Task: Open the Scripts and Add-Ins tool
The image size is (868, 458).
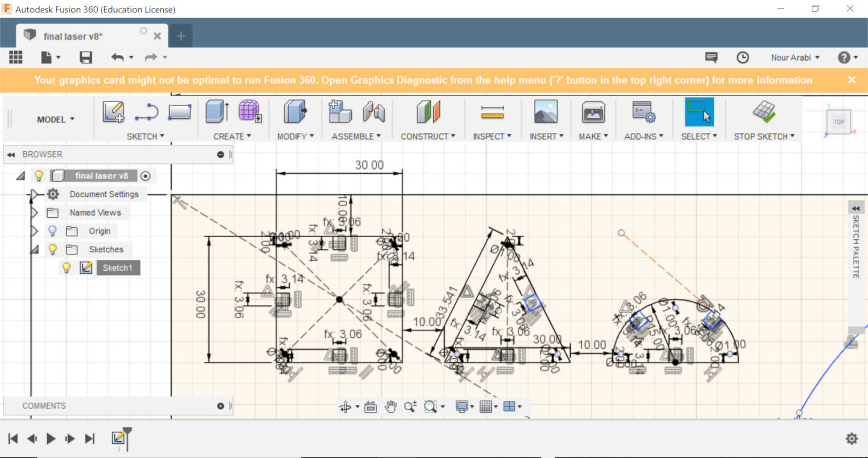Action: coord(644,112)
